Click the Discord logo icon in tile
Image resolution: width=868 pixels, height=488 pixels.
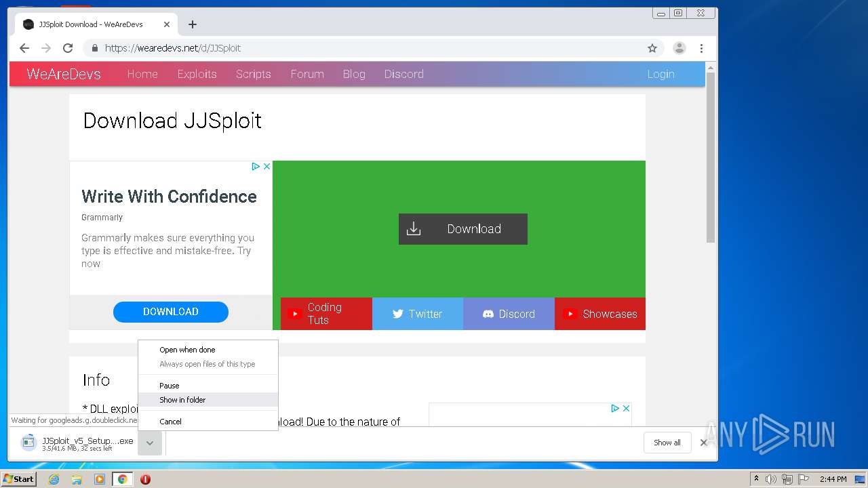(x=488, y=314)
